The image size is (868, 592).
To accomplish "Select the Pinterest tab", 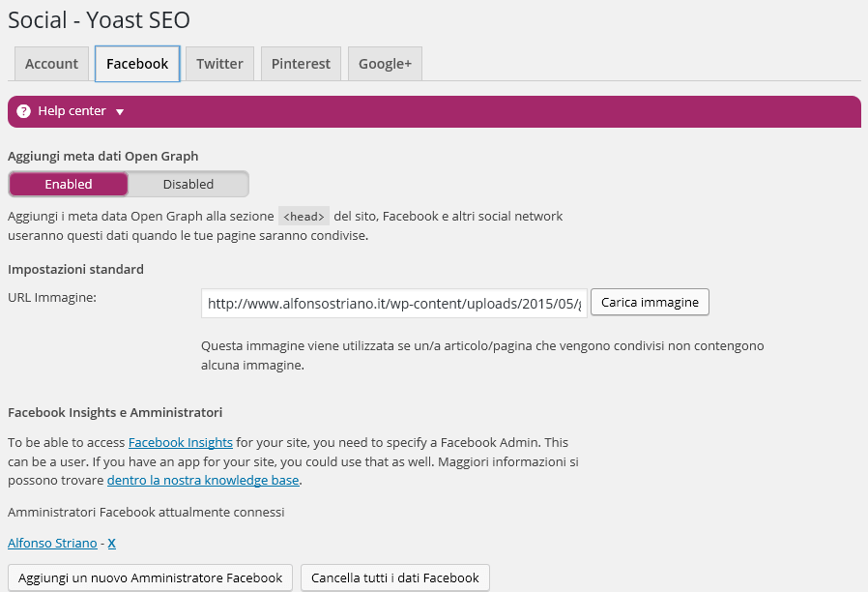I will (x=301, y=64).
